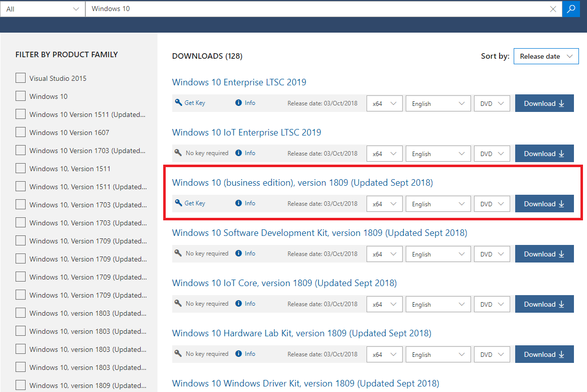The image size is (587, 392).
Task: Click the FILTER BY PRODUCT FAMILY heading
Action: click(x=67, y=55)
